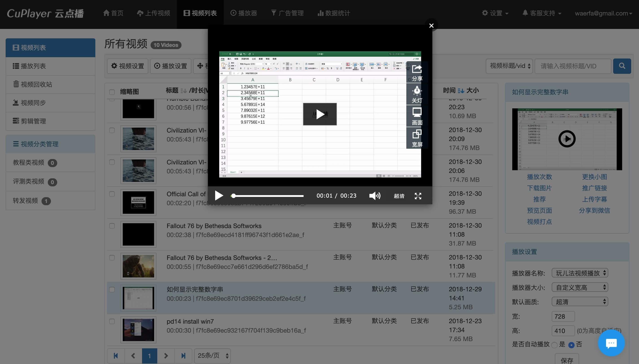Open 上传视频 in top navigation
Screen dimensions: 639x364
pyautogui.click(x=153, y=13)
